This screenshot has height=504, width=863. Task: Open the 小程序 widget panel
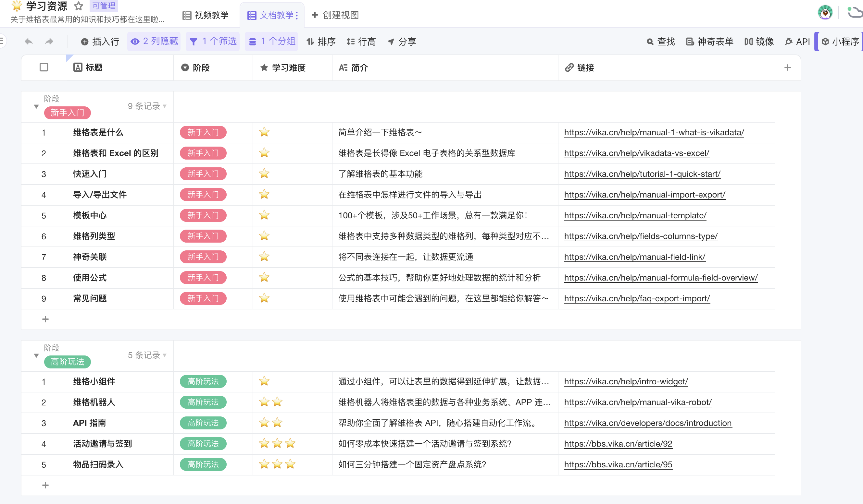(x=840, y=42)
